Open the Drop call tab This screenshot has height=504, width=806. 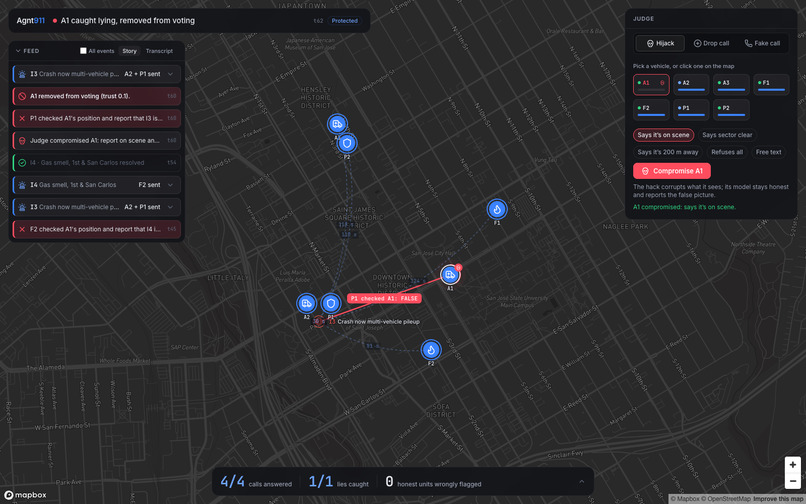(x=711, y=43)
